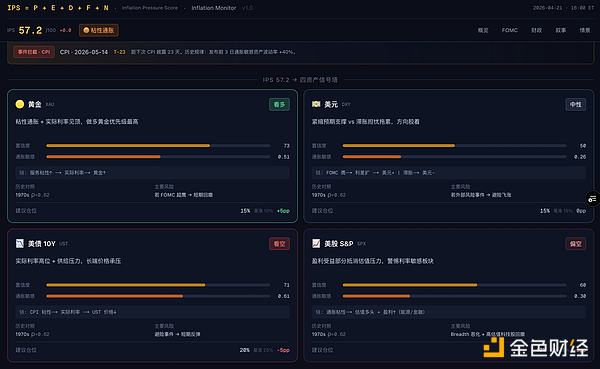Open the FOMC tab
This screenshot has width=600, height=369.
(510, 30)
